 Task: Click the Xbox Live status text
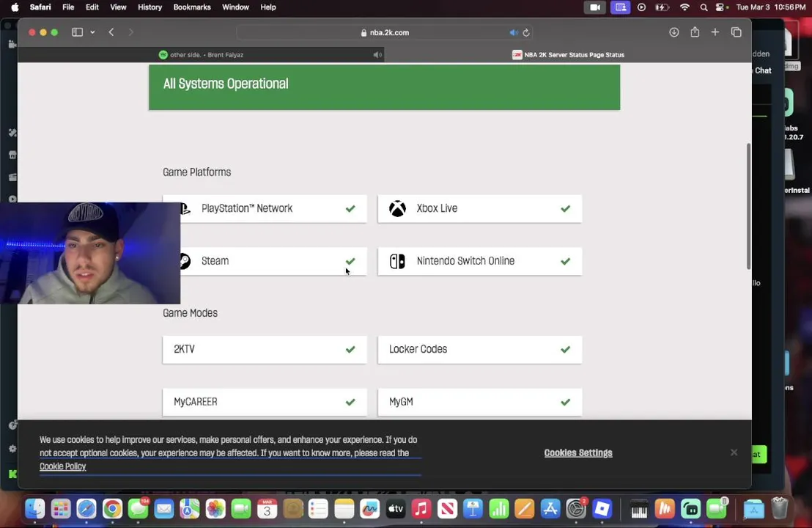pos(437,208)
